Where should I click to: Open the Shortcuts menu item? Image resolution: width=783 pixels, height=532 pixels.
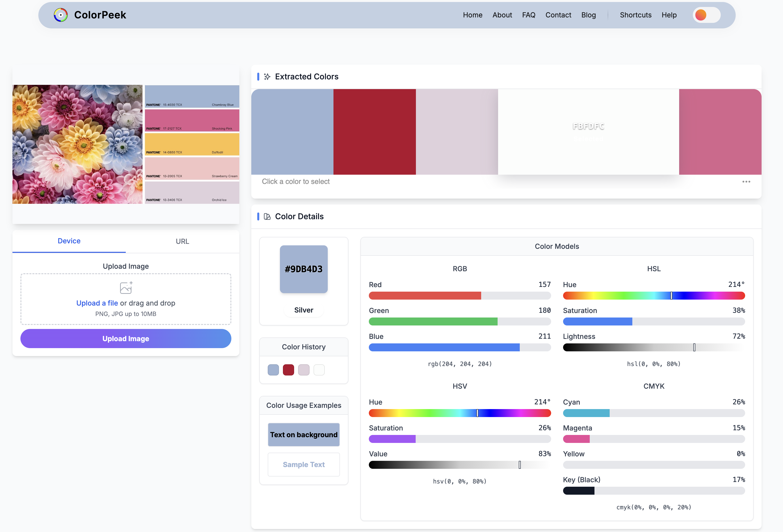point(635,15)
